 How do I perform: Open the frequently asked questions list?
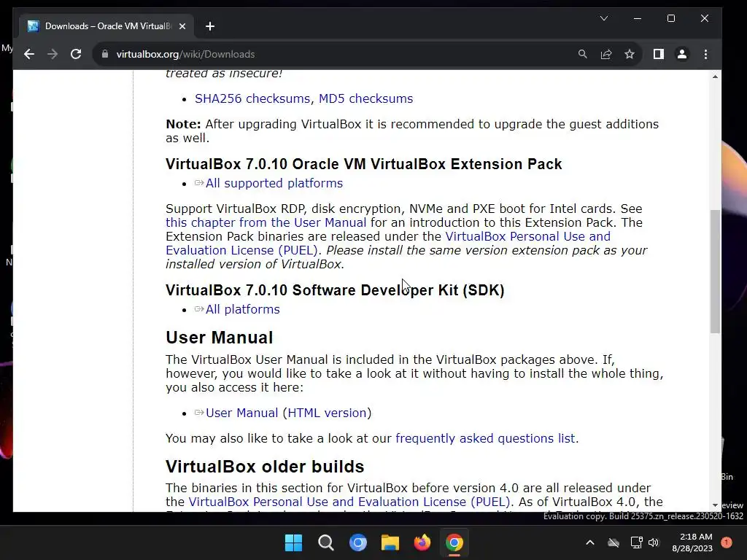coord(485,438)
